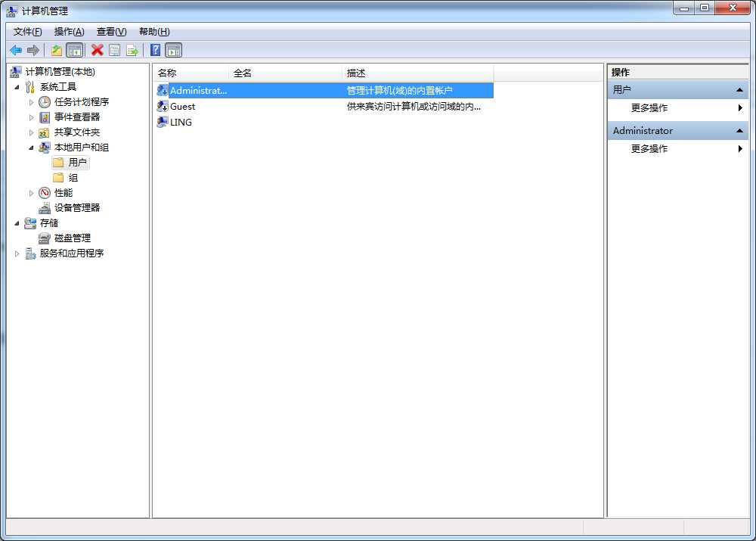756x541 pixels.
Task: Click the Guest user account icon
Action: pos(163,106)
